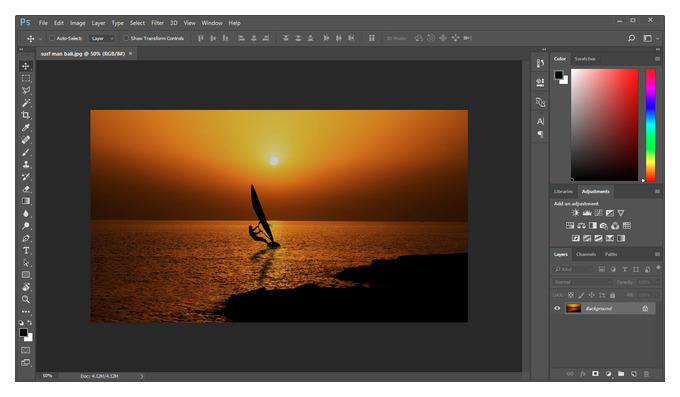This screenshot has height=397, width=680.
Task: Swap foreground and background colors
Action: [x=30, y=322]
